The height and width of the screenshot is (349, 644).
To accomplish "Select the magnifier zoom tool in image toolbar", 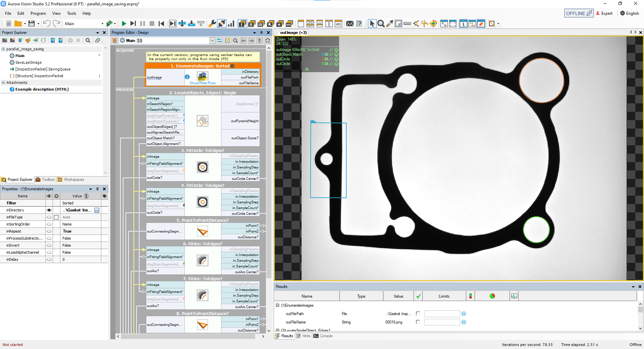I will pyautogui.click(x=381, y=23).
